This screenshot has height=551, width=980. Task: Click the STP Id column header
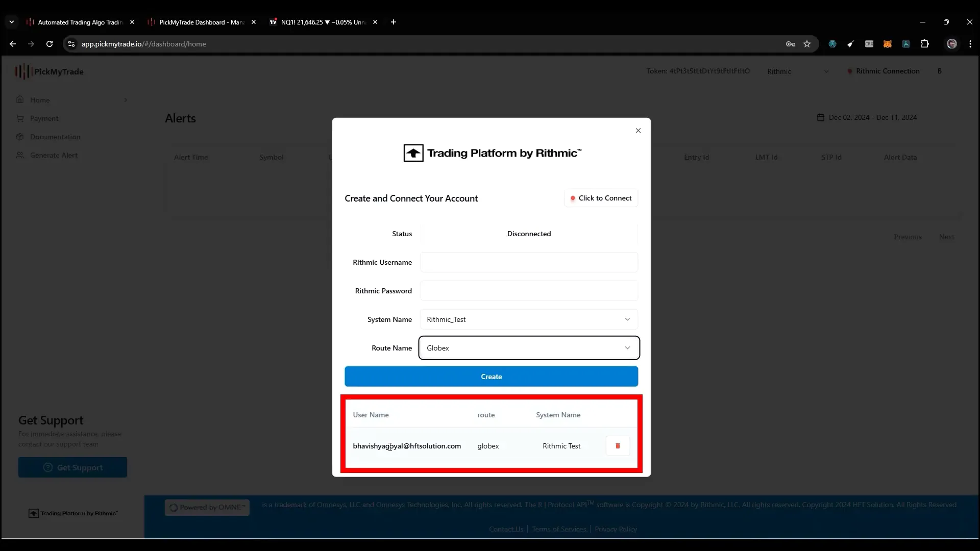click(x=831, y=157)
